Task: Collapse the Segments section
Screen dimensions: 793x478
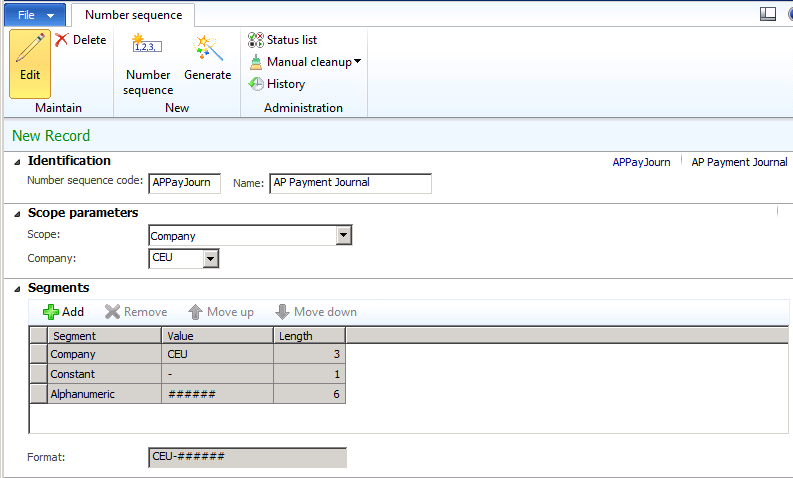Action: (17, 288)
